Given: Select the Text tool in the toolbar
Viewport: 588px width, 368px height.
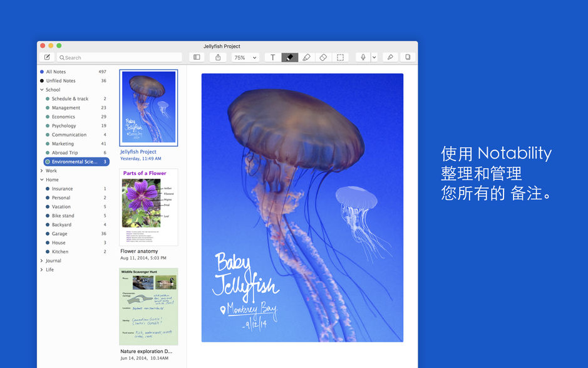Looking at the screenshot, I should (x=272, y=57).
